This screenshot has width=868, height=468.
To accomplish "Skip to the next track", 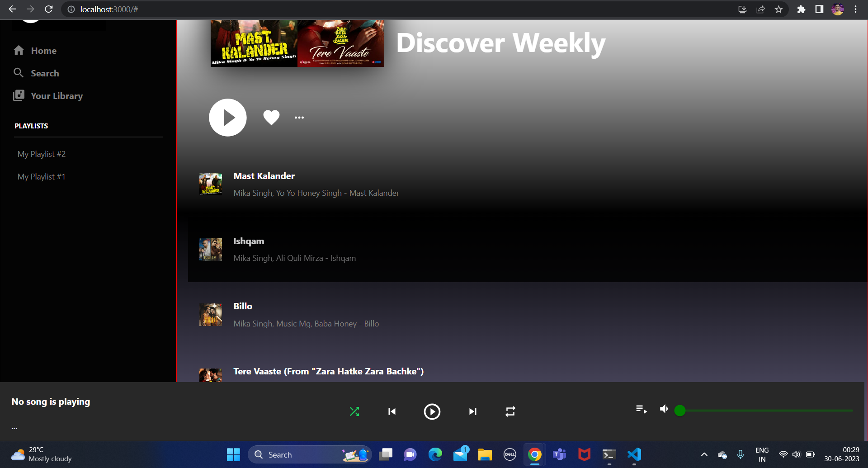I will pyautogui.click(x=472, y=411).
